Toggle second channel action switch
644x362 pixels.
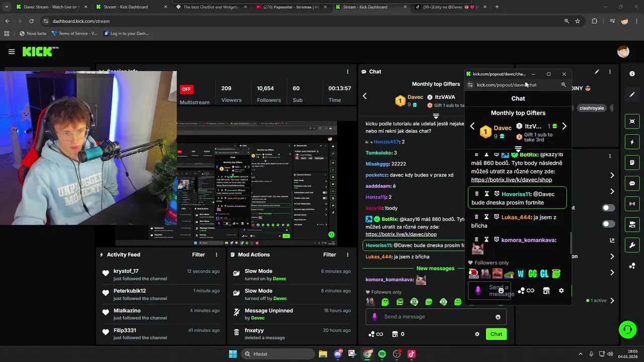[x=608, y=224]
